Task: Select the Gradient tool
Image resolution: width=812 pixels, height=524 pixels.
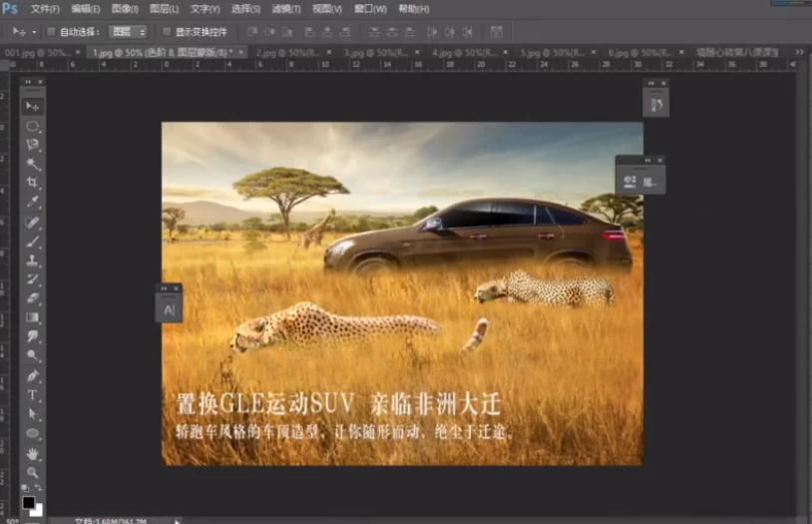Action: point(33,317)
